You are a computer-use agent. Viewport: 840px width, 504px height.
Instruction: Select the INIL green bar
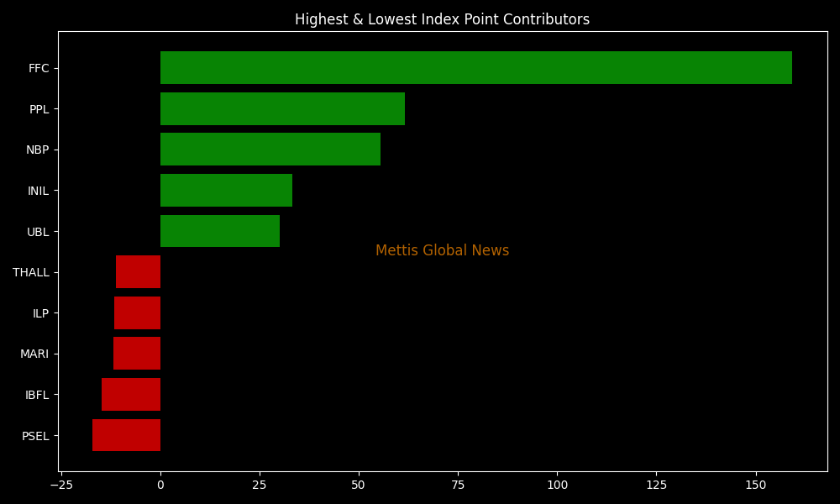227,190
